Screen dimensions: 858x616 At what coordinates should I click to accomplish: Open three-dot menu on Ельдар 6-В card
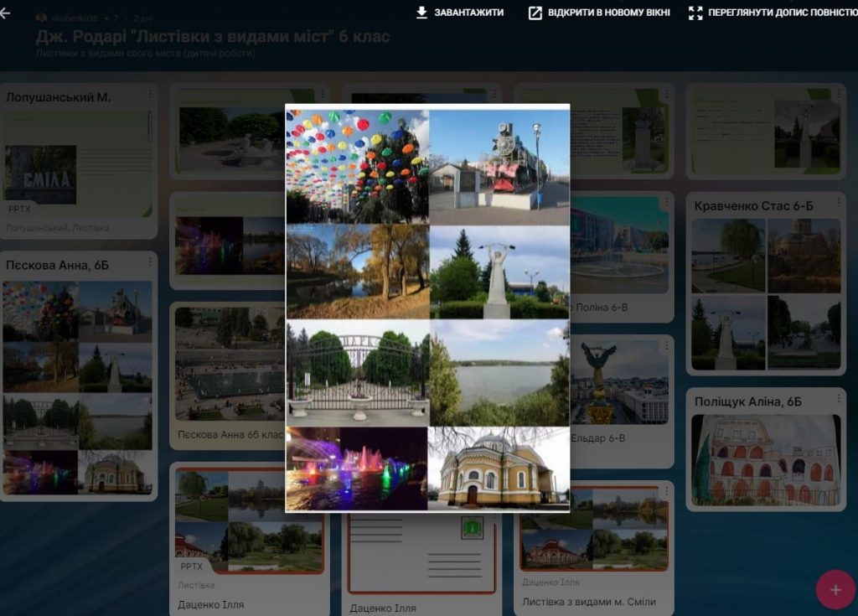666,345
